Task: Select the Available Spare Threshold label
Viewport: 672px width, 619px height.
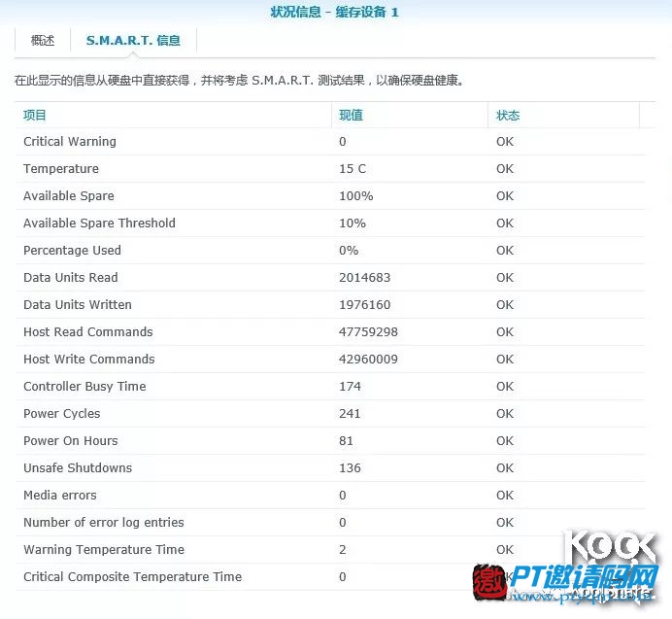Action: (99, 224)
